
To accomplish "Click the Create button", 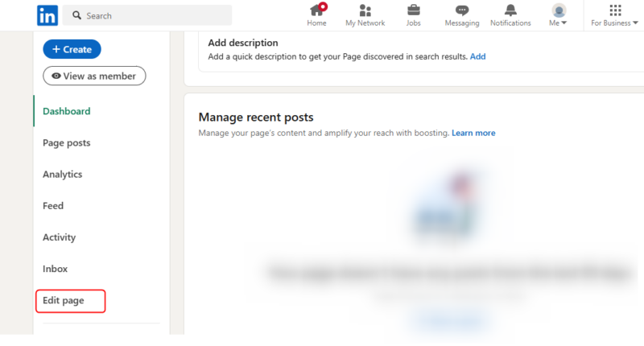I will [x=72, y=49].
